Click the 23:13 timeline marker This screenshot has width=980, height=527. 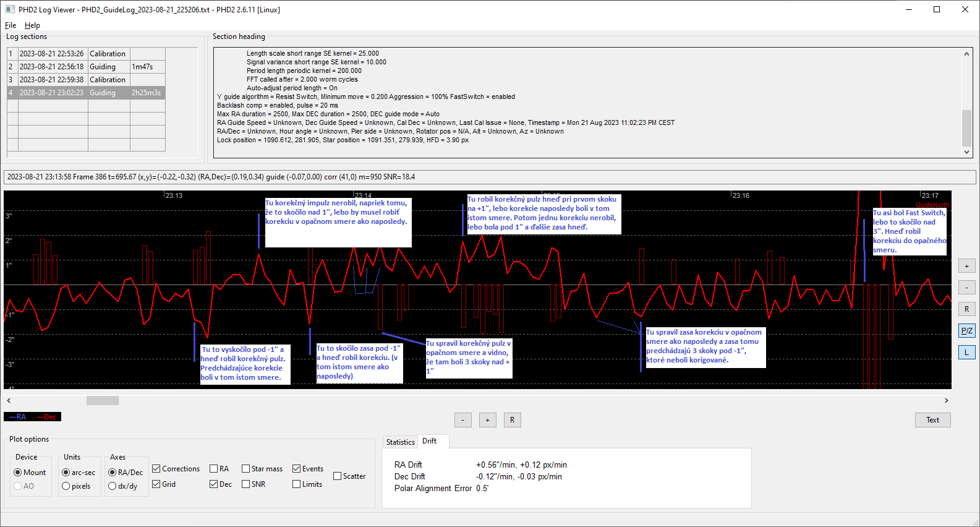click(x=174, y=195)
